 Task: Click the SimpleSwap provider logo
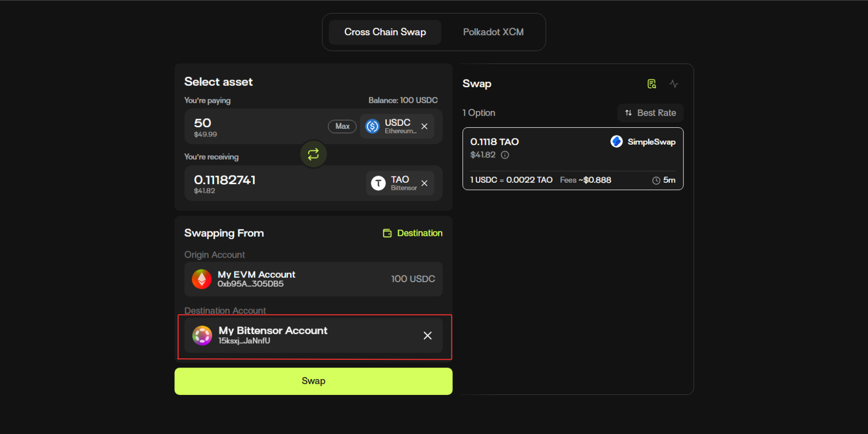pyautogui.click(x=616, y=142)
